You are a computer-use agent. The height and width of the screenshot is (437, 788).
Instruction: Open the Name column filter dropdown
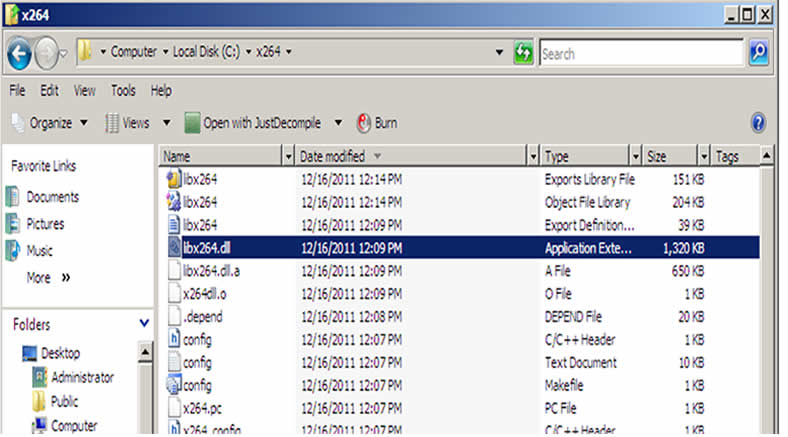pyautogui.click(x=288, y=157)
